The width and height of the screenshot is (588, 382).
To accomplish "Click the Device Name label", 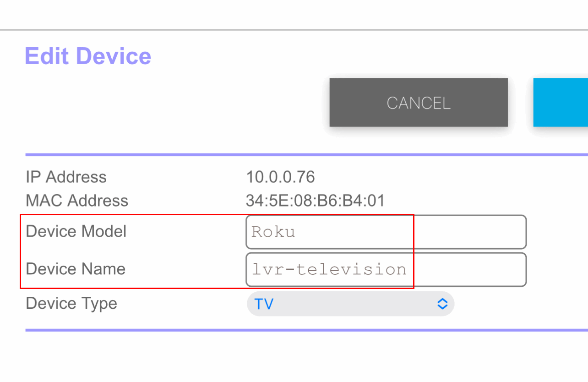I will (x=75, y=269).
